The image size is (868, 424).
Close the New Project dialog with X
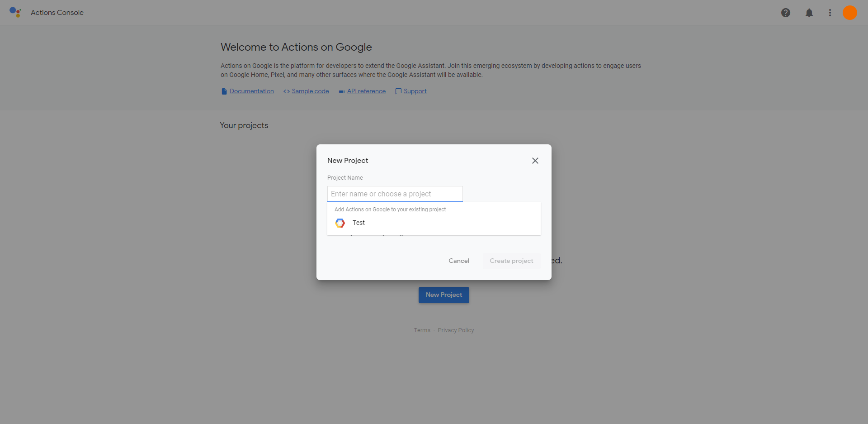[x=535, y=161]
